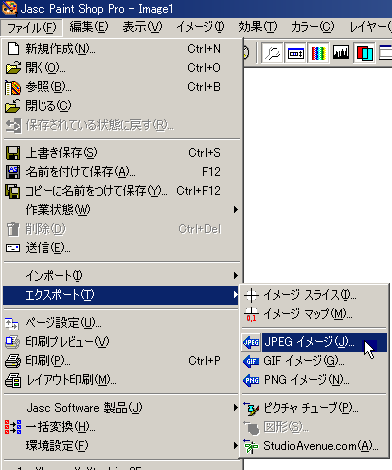This screenshot has height=470, width=392.
Task: Select PNG イメージ(N)... export option
Action: coord(314,380)
